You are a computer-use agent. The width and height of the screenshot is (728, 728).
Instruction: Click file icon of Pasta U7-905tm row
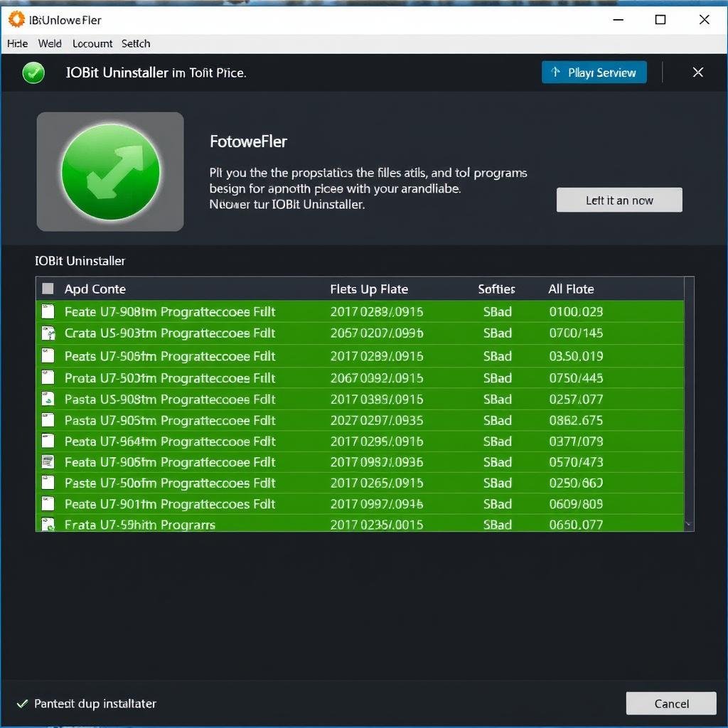[48, 420]
